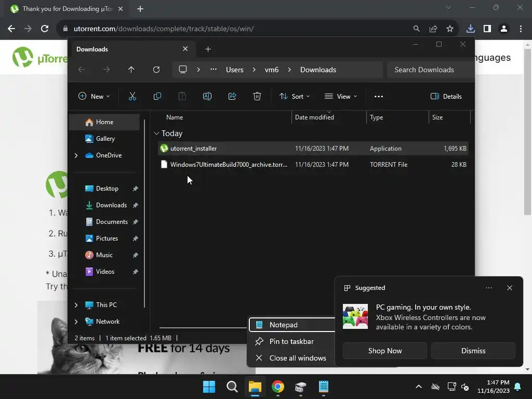Click the Copy icon in Explorer toolbar

click(157, 96)
